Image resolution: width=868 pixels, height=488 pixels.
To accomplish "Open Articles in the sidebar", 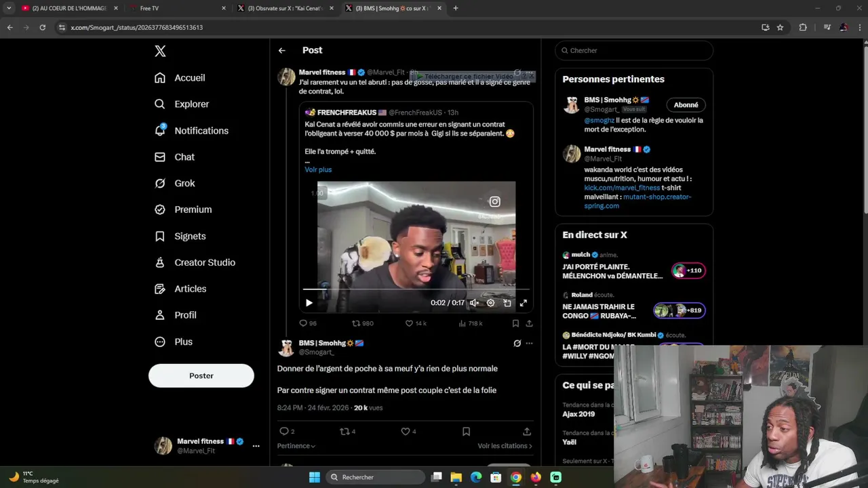I will click(x=180, y=289).
